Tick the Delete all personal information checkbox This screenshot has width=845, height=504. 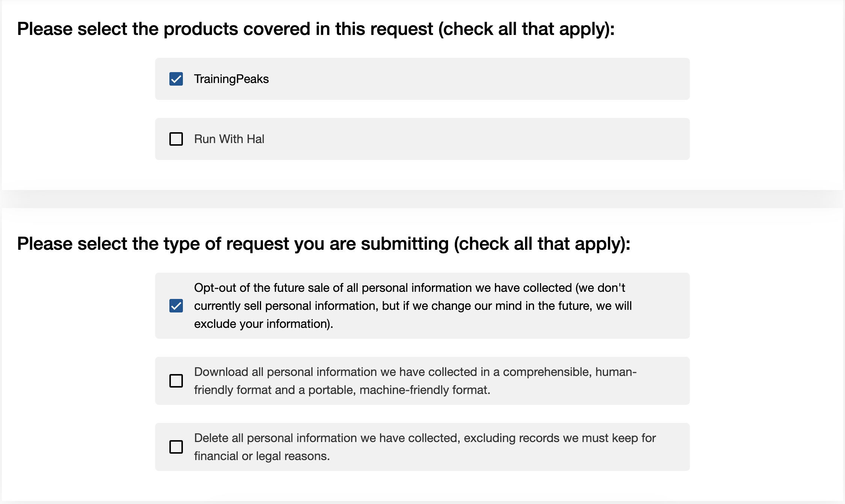click(176, 447)
